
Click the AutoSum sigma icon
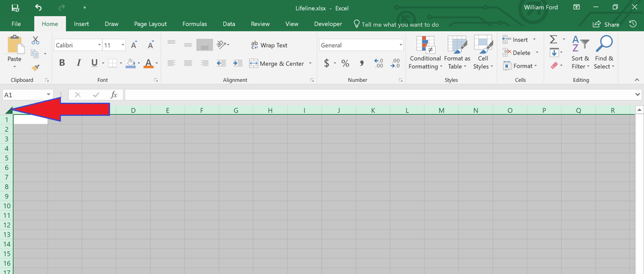(x=554, y=40)
